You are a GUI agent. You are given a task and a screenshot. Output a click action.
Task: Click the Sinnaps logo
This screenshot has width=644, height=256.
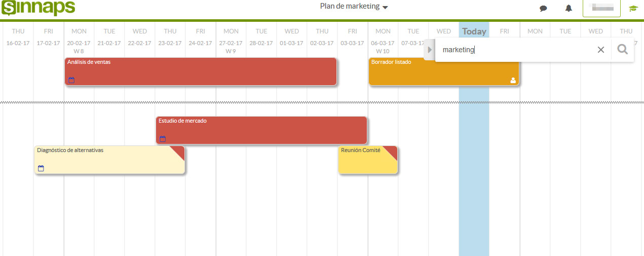coord(38,8)
